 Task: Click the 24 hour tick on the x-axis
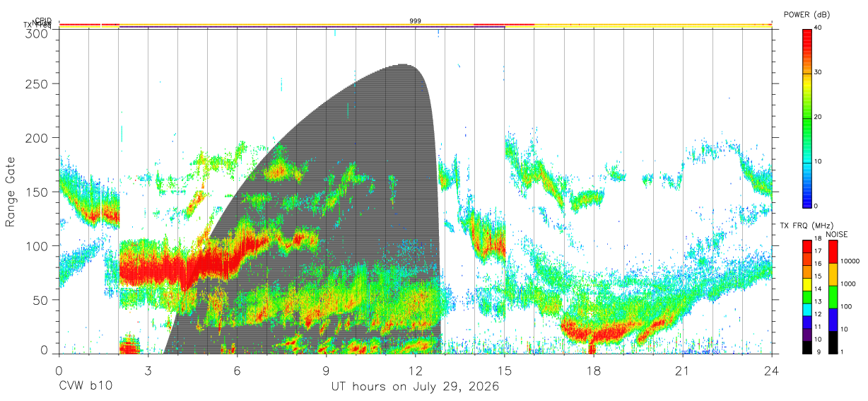coord(771,371)
